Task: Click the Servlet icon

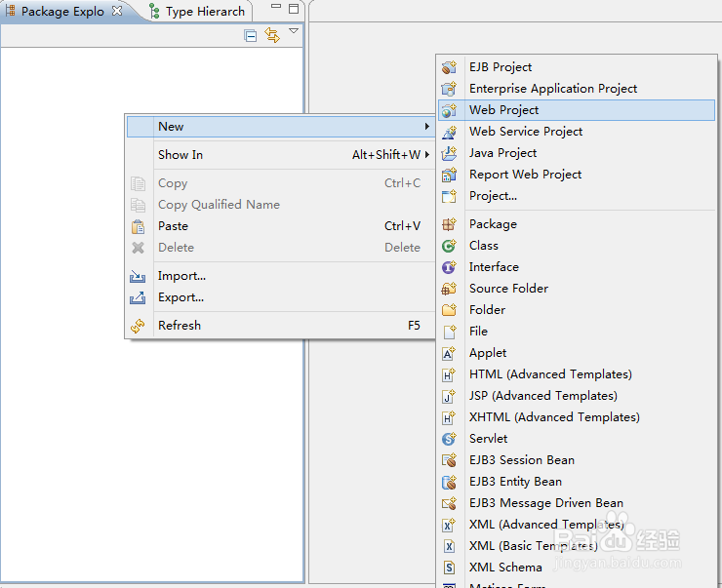Action: click(x=449, y=439)
